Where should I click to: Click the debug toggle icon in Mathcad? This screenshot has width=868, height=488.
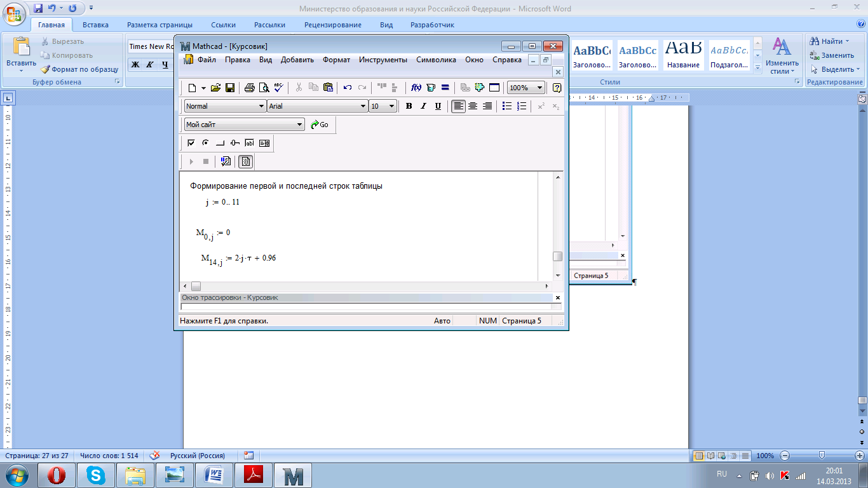point(226,161)
